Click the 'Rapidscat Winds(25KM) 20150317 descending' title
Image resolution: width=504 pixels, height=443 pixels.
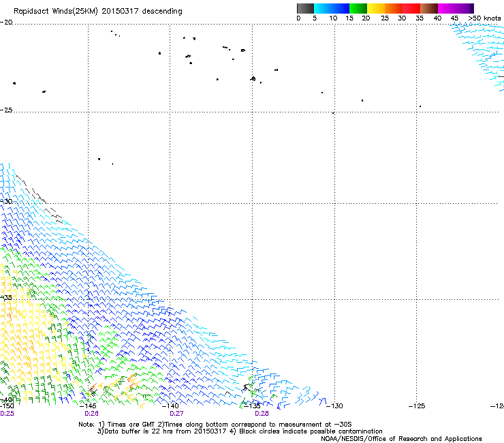(x=97, y=12)
